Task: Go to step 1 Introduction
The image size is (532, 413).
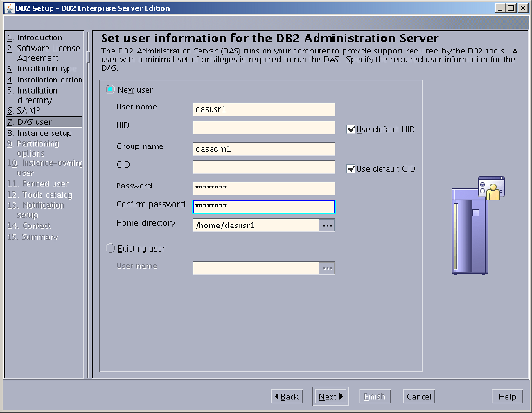Action: click(x=35, y=37)
